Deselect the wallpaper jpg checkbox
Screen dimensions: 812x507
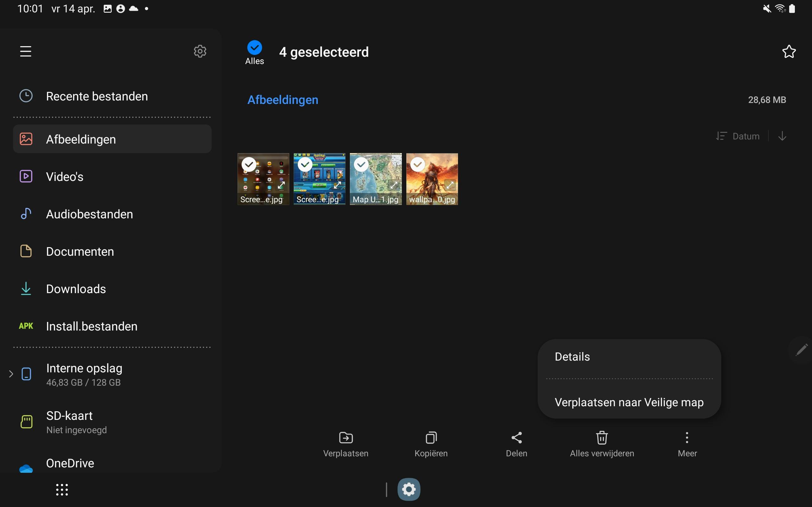tap(417, 164)
